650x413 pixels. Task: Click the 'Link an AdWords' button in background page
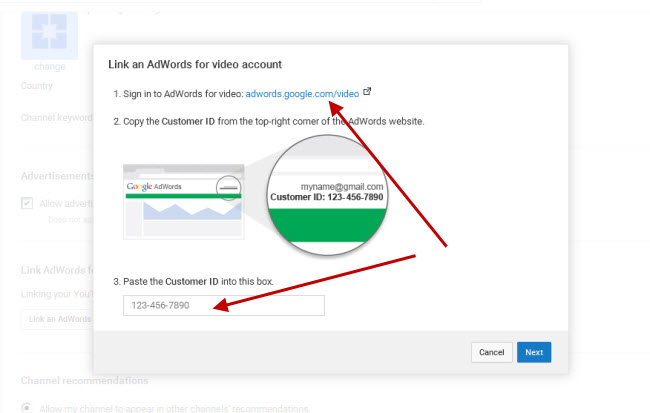coord(57,319)
